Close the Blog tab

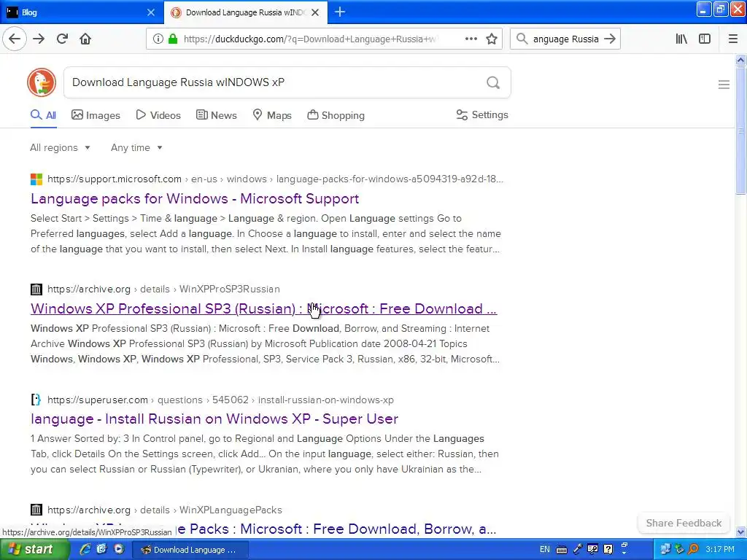(x=150, y=12)
